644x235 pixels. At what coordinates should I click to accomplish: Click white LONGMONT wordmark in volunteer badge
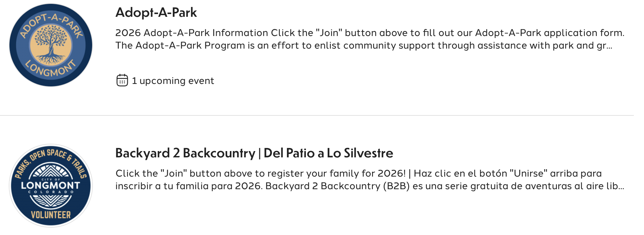51,185
